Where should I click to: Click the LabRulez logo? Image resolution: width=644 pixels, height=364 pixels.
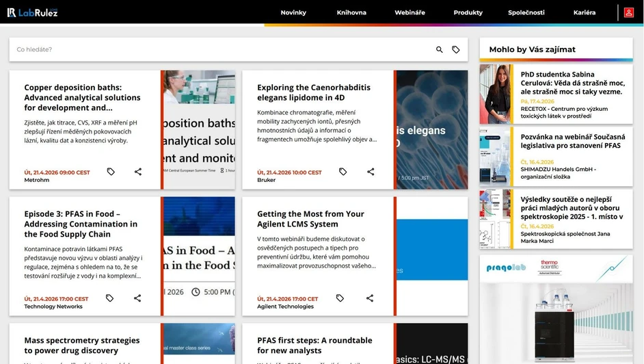coord(32,12)
